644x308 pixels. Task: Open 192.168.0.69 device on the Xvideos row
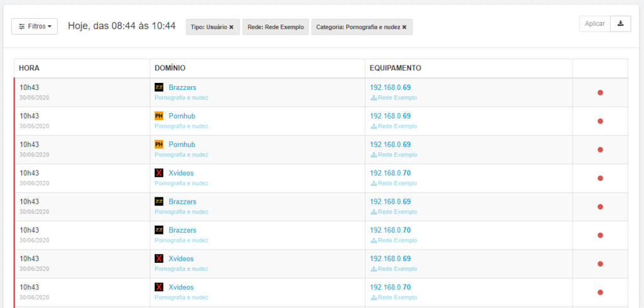pyautogui.click(x=390, y=259)
